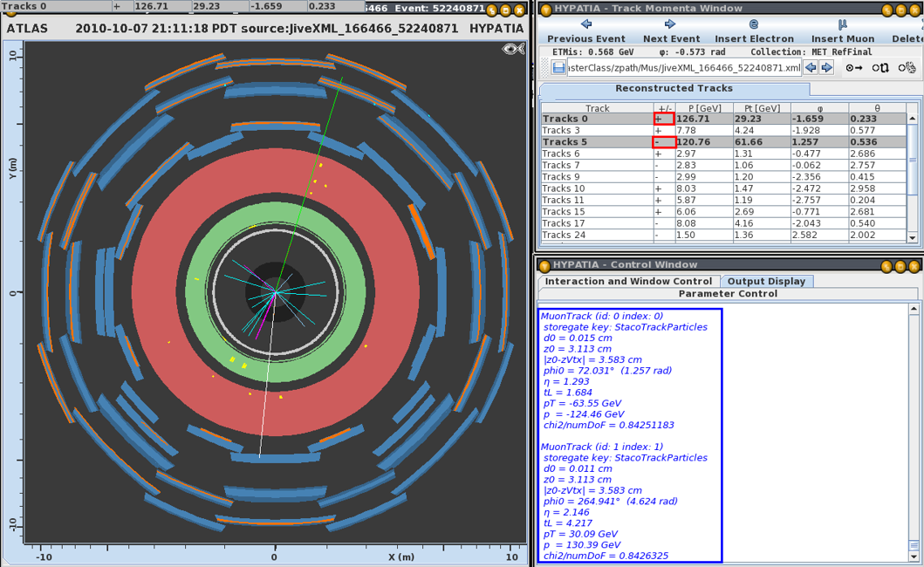Click right arrow next to file path field
The height and width of the screenshot is (567, 924).
pos(826,68)
